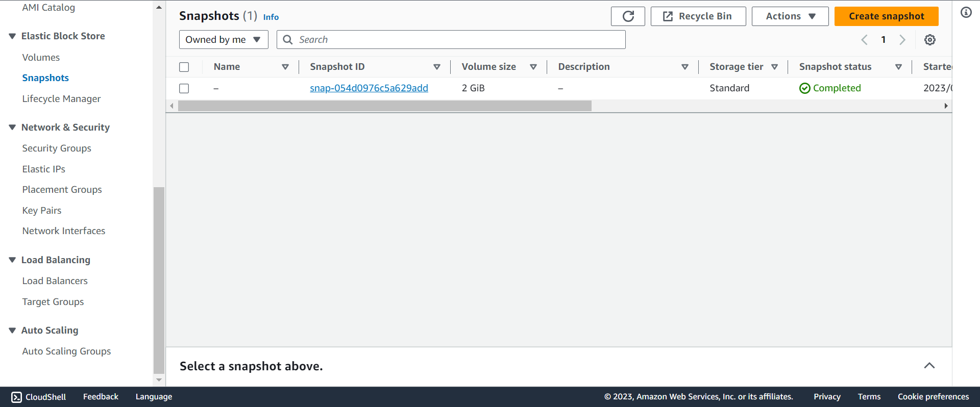Open snap-054d0976c5a629add snapshot link
This screenshot has width=980, height=407.
click(369, 88)
